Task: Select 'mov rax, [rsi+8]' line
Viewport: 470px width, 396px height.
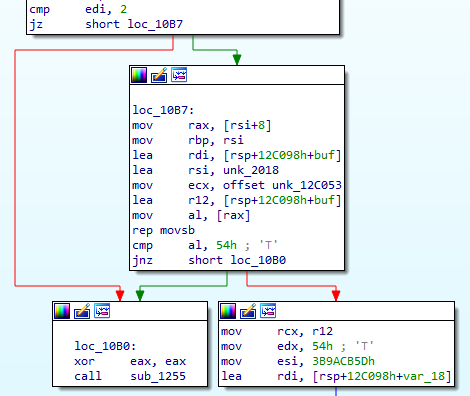Action: click(x=202, y=125)
